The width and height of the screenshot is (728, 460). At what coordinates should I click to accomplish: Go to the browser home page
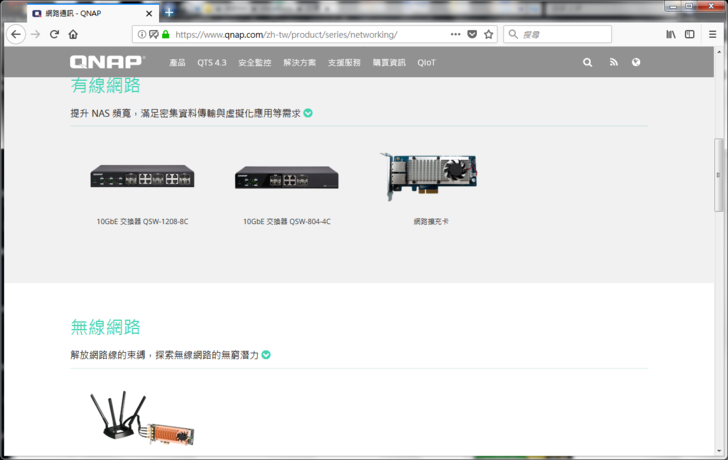(x=73, y=34)
